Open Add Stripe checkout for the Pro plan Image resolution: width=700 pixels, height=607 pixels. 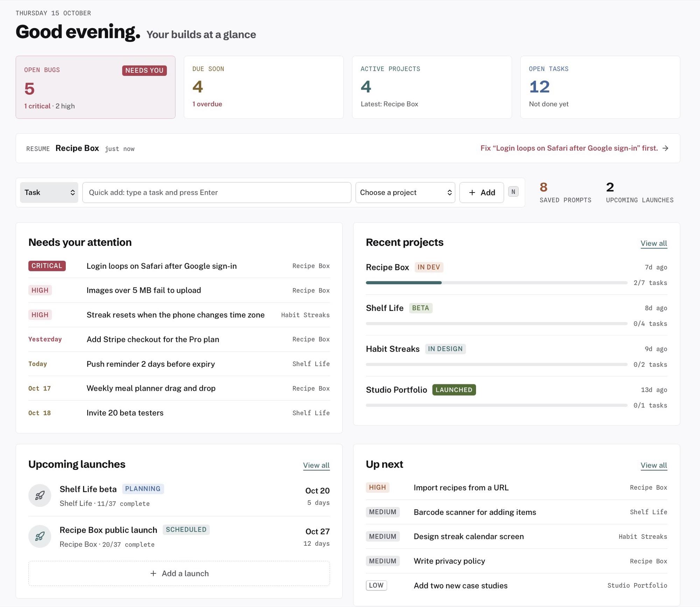(x=179, y=339)
